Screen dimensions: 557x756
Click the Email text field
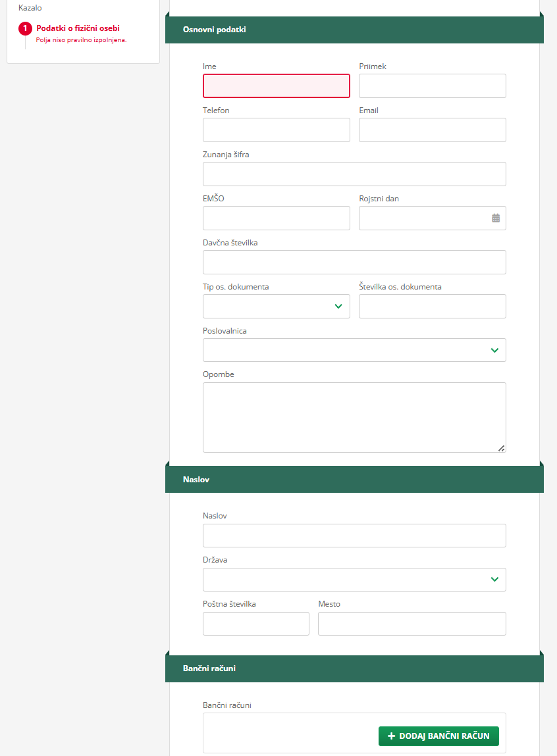point(432,130)
